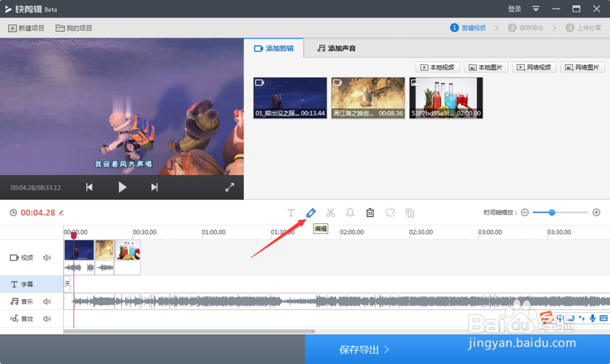Add a local picture
This screenshot has height=364, width=610.
pos(486,67)
